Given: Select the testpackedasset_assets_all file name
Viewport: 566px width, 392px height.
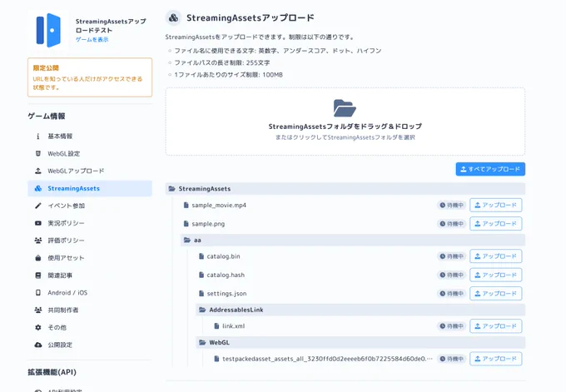Looking at the screenshot, I should (x=327, y=359).
